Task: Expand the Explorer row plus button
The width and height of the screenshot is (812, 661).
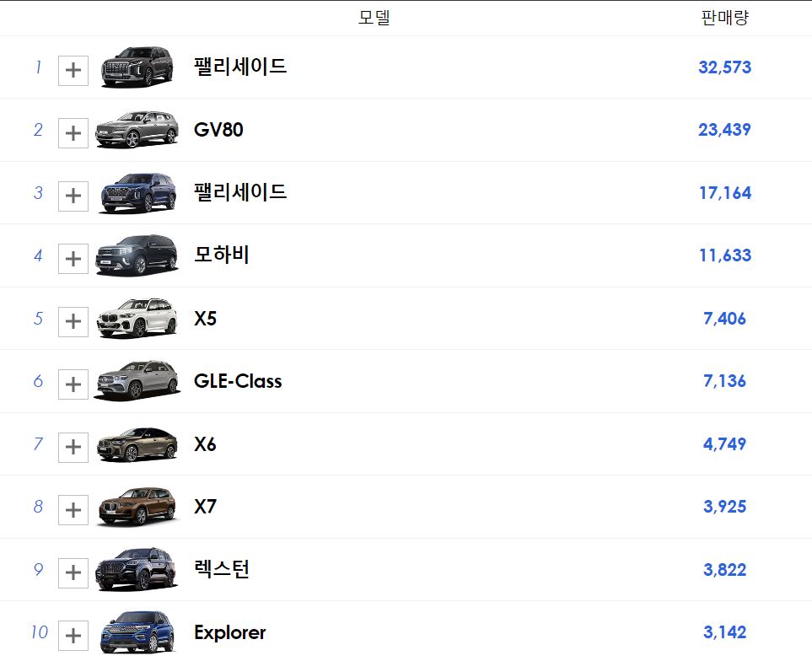Action: pos(73,636)
